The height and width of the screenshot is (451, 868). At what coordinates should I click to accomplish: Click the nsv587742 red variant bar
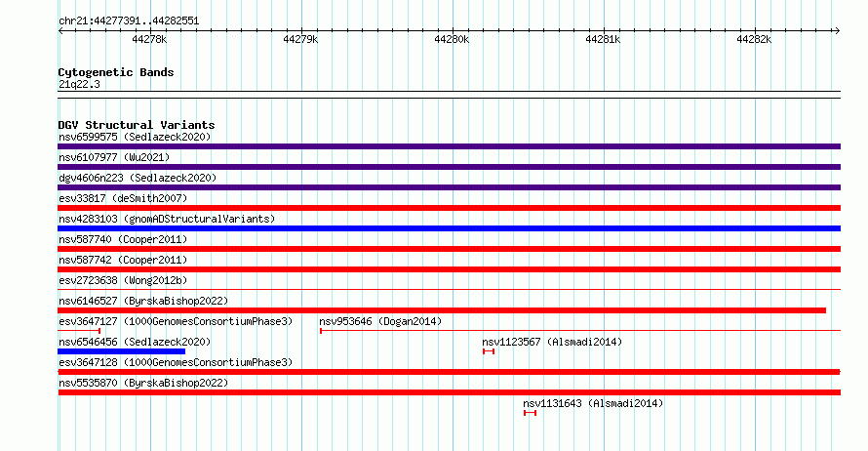click(x=449, y=269)
